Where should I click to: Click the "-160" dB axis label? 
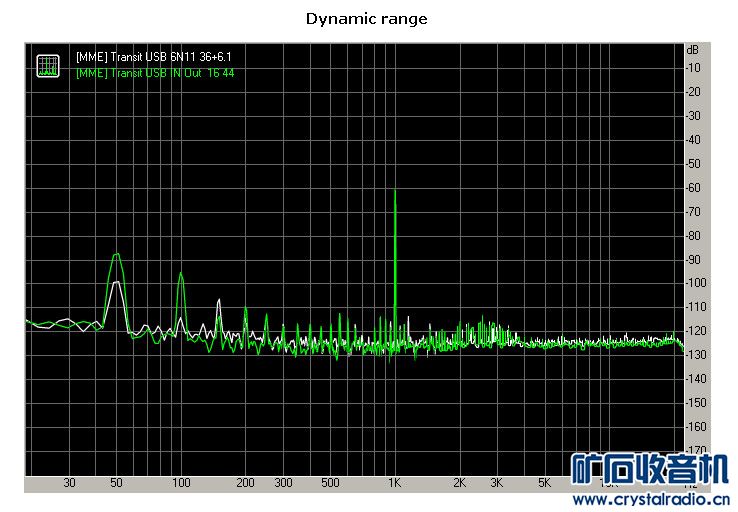coord(696,427)
